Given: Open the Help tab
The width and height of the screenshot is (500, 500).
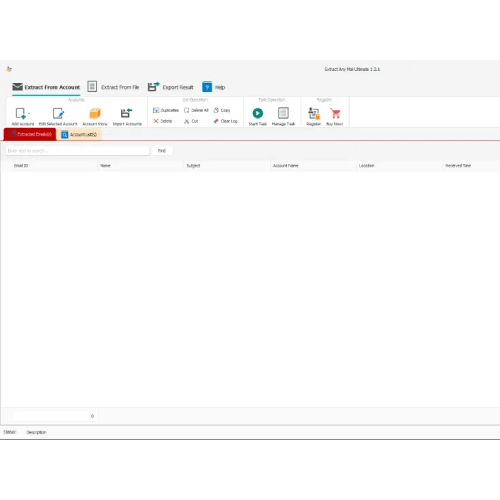Looking at the screenshot, I should pyautogui.click(x=214, y=87).
